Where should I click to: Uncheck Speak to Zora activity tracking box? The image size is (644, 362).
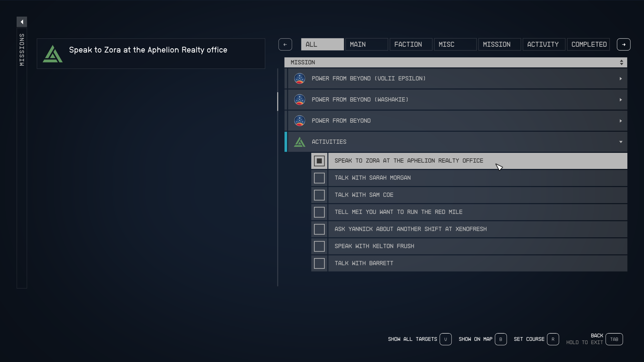coord(319,161)
